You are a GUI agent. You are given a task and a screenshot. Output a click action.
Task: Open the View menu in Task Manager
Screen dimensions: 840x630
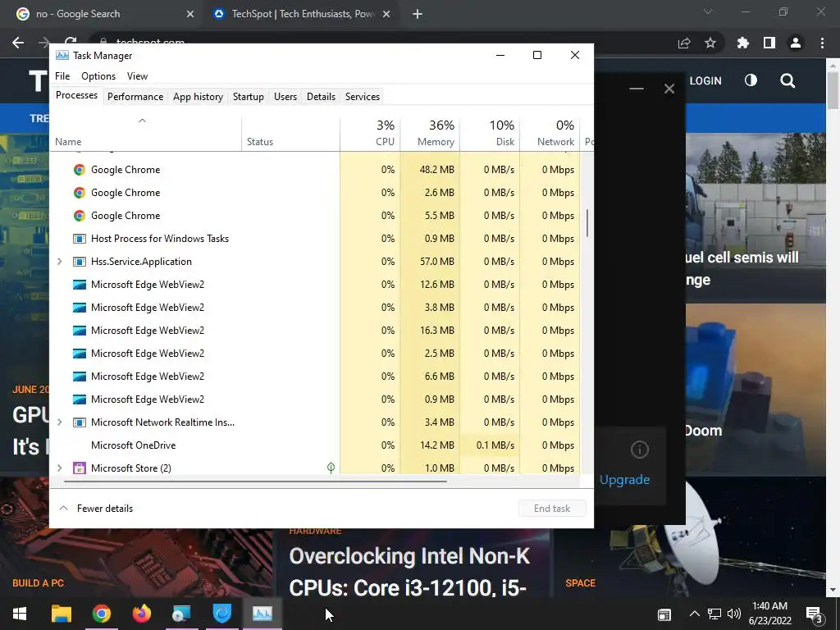[x=137, y=76]
